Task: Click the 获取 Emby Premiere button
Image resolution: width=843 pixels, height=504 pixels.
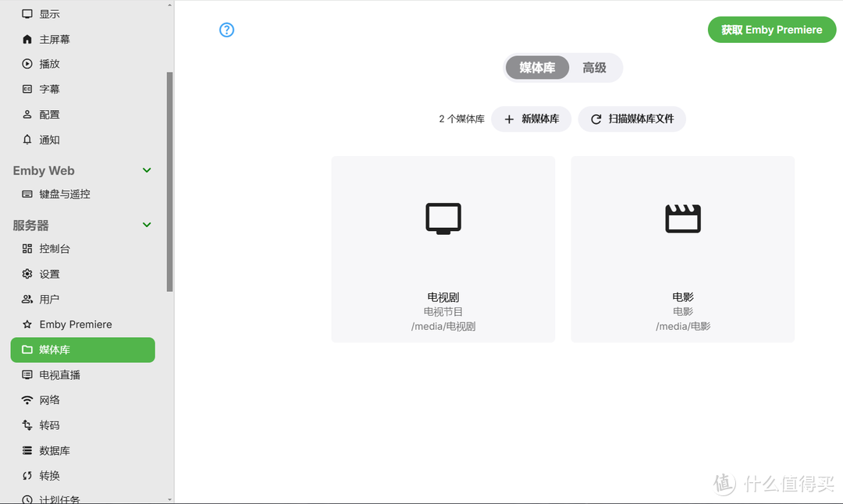Action: click(771, 30)
